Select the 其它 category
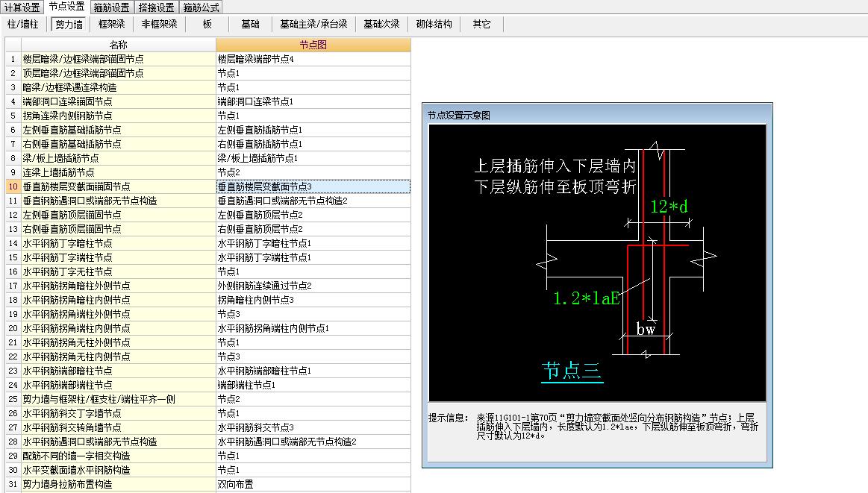 481,25
